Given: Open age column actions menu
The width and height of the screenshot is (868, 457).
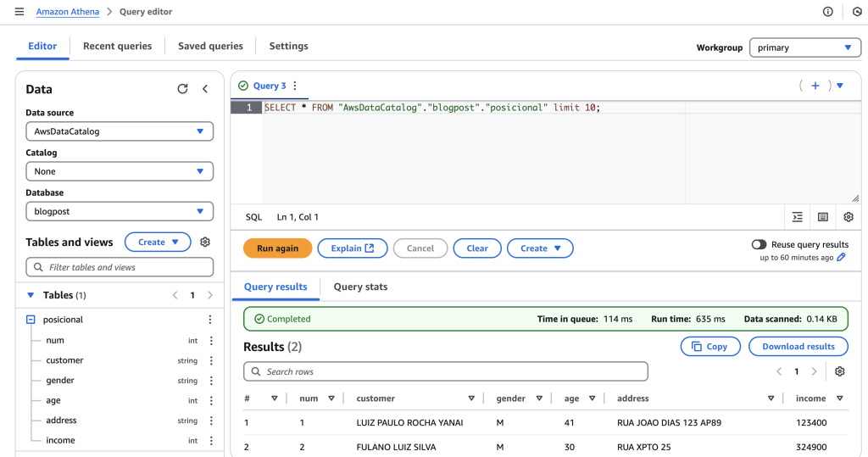Looking at the screenshot, I should [211, 400].
